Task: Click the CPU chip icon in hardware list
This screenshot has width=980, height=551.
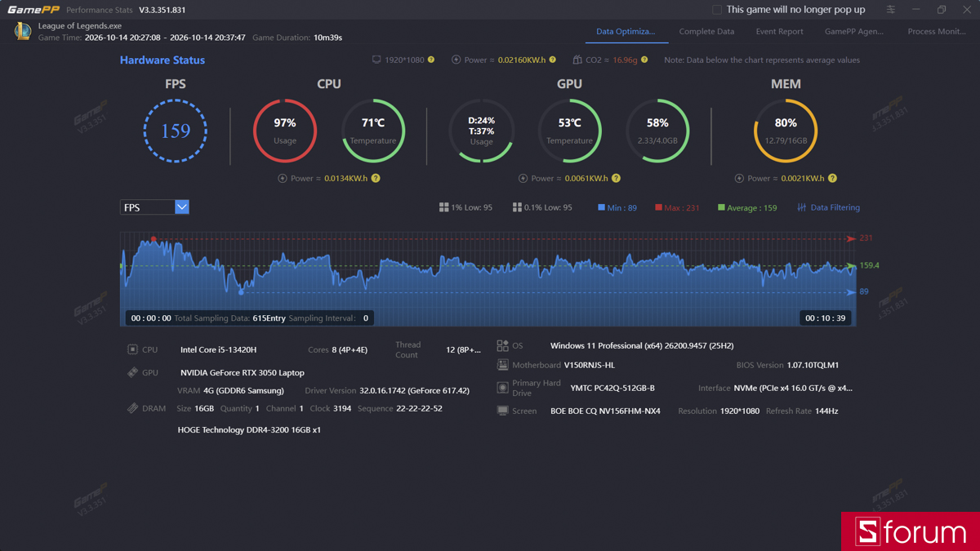Action: coord(132,349)
